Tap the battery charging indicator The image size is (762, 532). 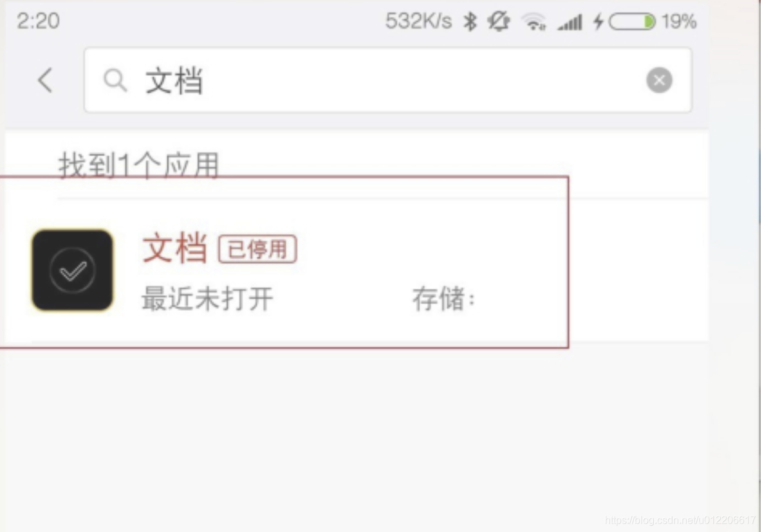pyautogui.click(x=632, y=22)
